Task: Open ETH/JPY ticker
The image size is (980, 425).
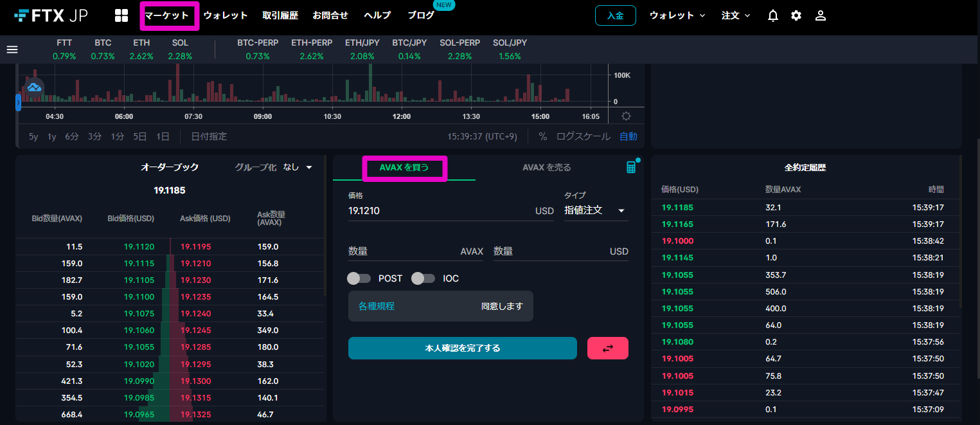Action: coord(362,50)
